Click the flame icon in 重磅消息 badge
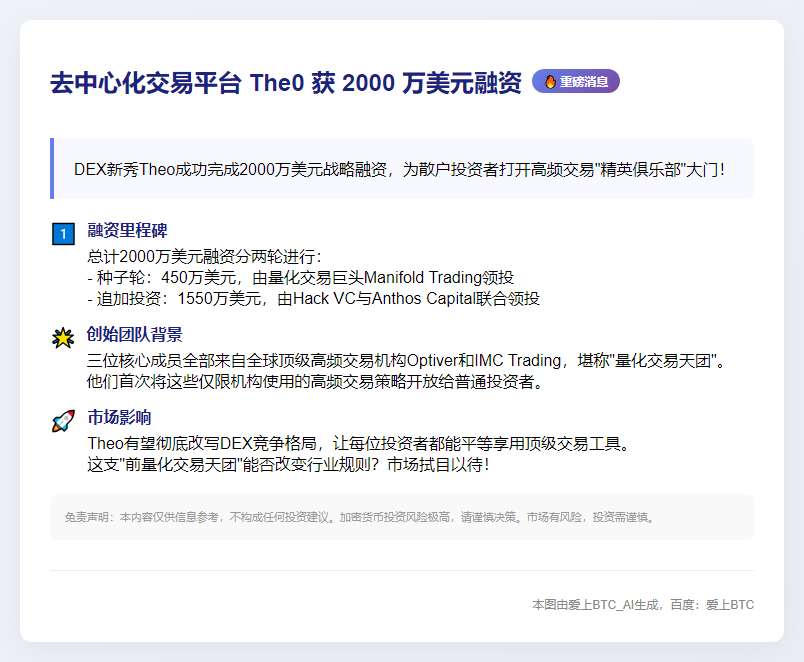Image resolution: width=804 pixels, height=662 pixels. pos(550,82)
